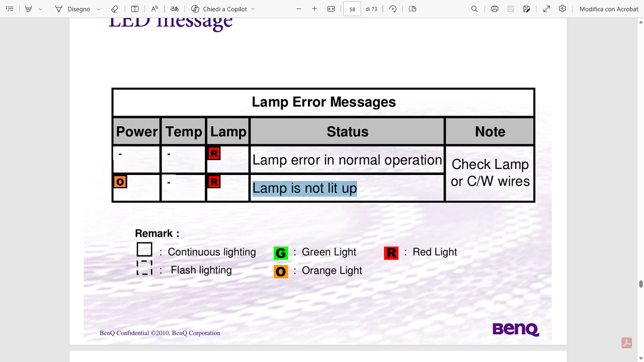Activate the Disegno drawing tool
The height and width of the screenshot is (362, 644).
pyautogui.click(x=73, y=9)
